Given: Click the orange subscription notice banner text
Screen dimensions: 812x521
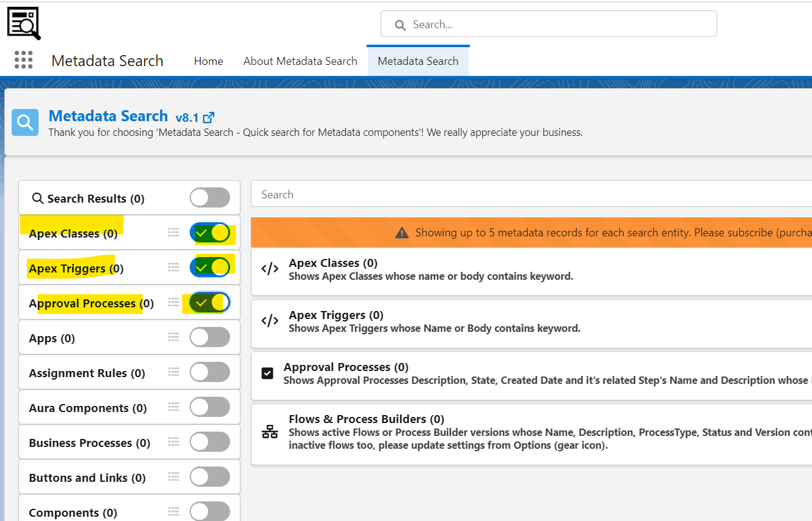Looking at the screenshot, I should (x=614, y=233).
